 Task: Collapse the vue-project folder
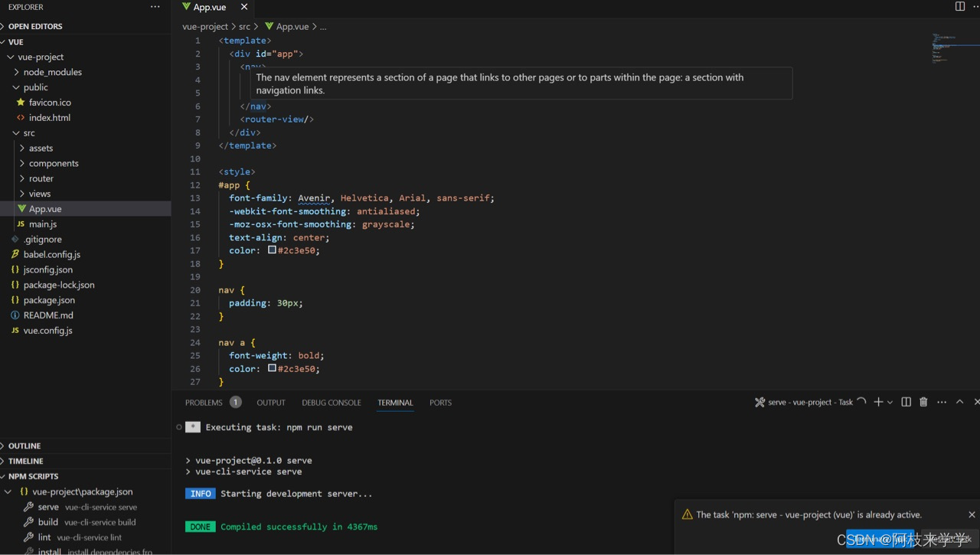click(11, 57)
